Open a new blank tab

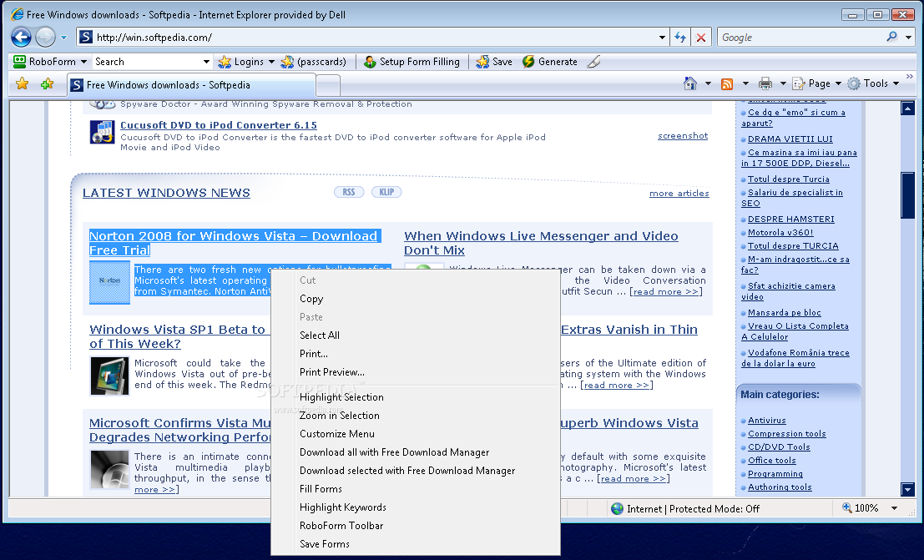(328, 86)
